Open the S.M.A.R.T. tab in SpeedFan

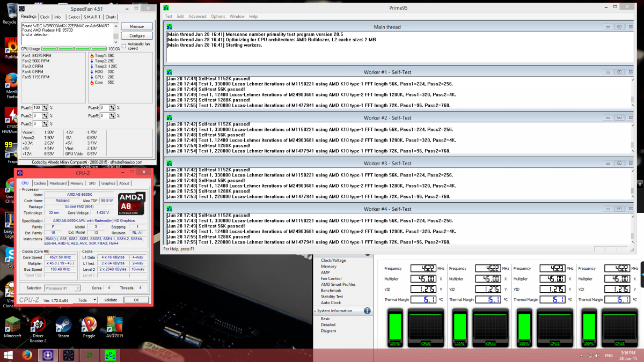click(x=92, y=17)
